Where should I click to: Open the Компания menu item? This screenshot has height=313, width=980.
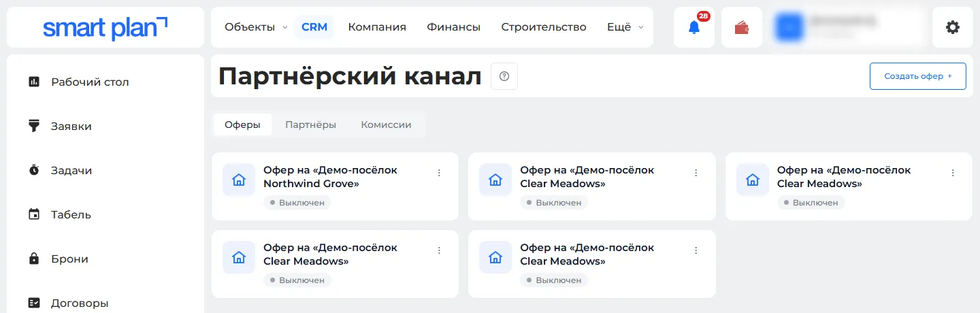tap(377, 27)
